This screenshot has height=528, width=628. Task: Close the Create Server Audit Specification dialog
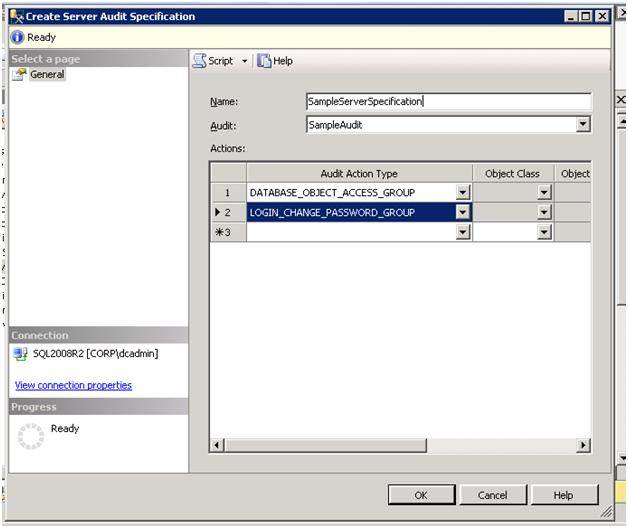tap(602, 16)
